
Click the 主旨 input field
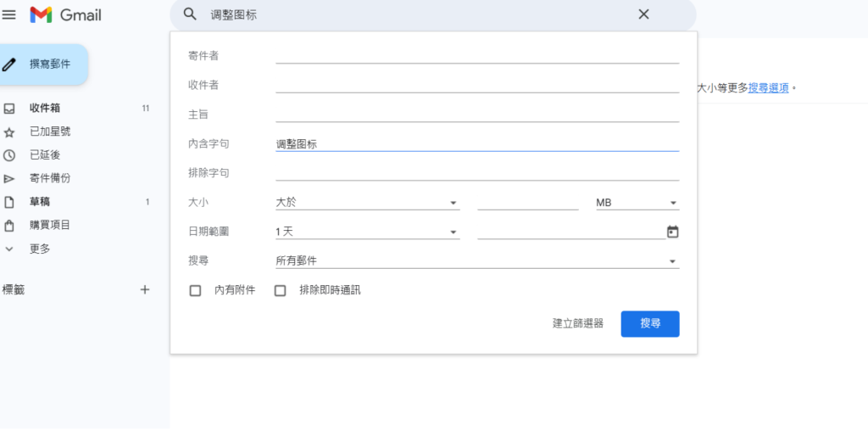point(477,115)
